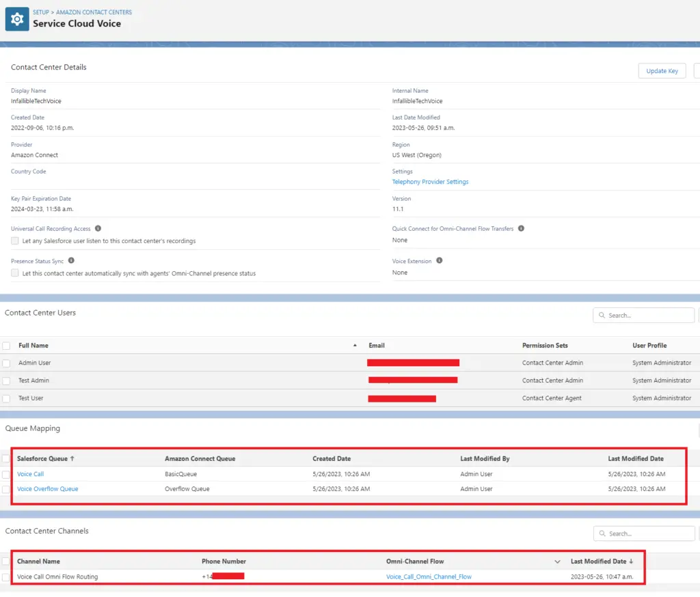
Task: Click the Voice Call Omni Flow Routing cell
Action: [x=57, y=577]
